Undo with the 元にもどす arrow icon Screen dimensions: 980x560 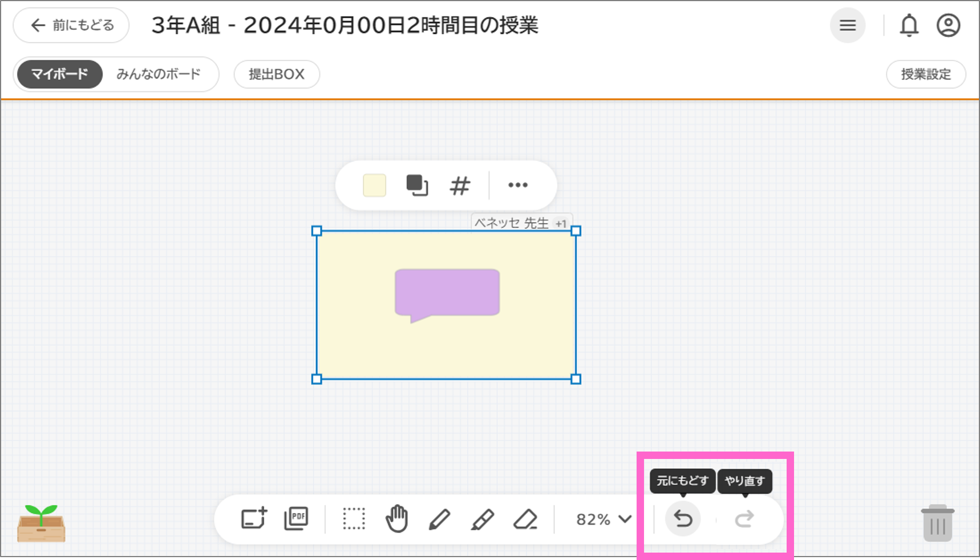(683, 519)
